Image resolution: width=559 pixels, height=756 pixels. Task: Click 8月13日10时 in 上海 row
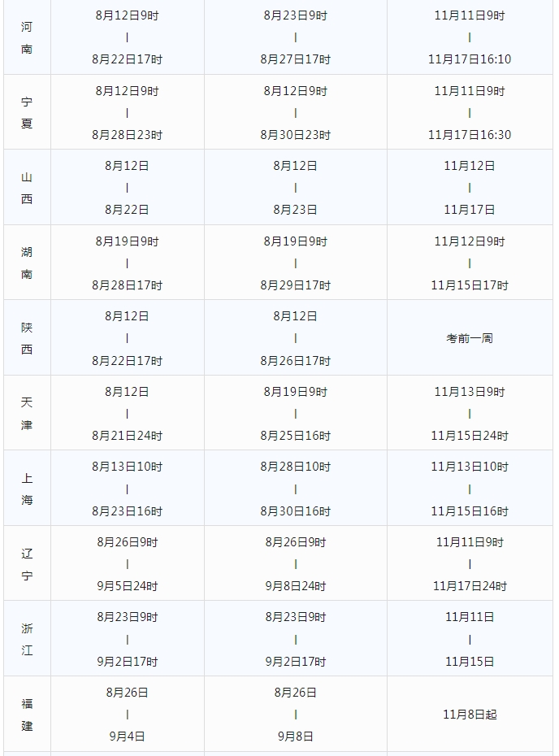(x=128, y=467)
